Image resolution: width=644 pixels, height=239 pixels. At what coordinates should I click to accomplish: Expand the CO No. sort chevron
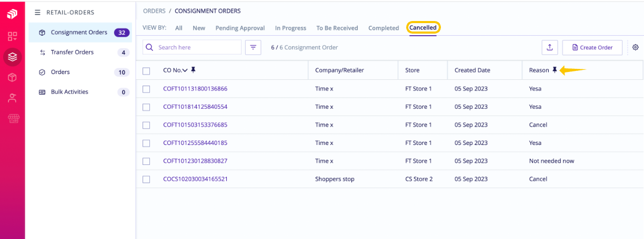coord(185,70)
